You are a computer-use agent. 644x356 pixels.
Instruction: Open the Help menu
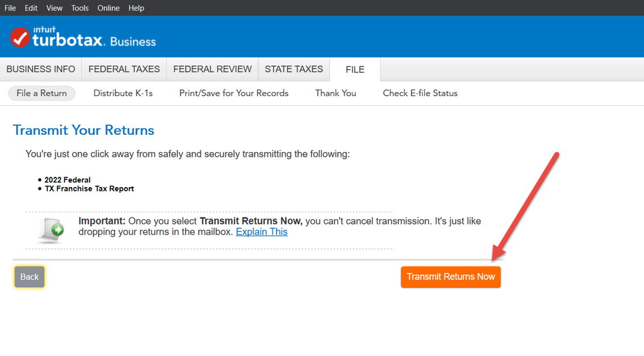pos(136,8)
